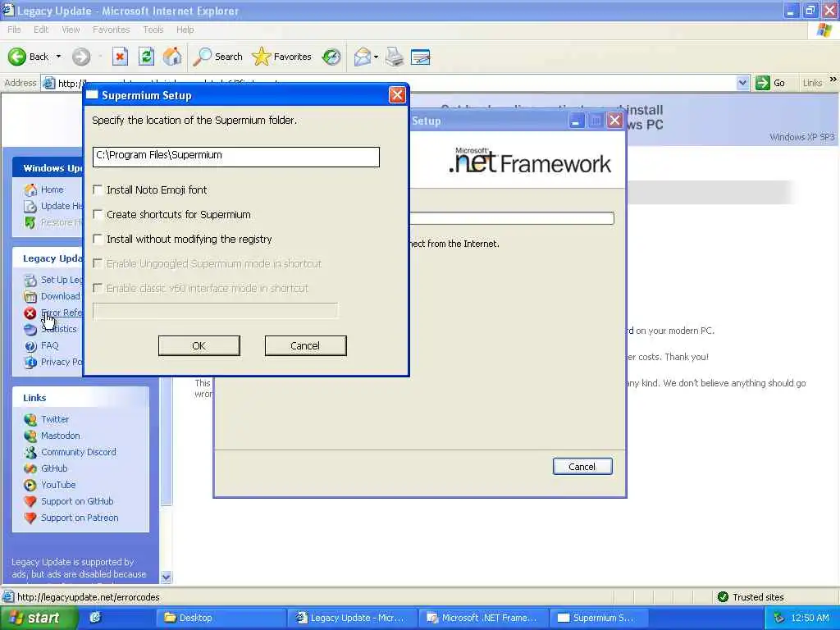Expand the address bar dropdown arrow
The height and width of the screenshot is (630, 840).
click(x=742, y=83)
